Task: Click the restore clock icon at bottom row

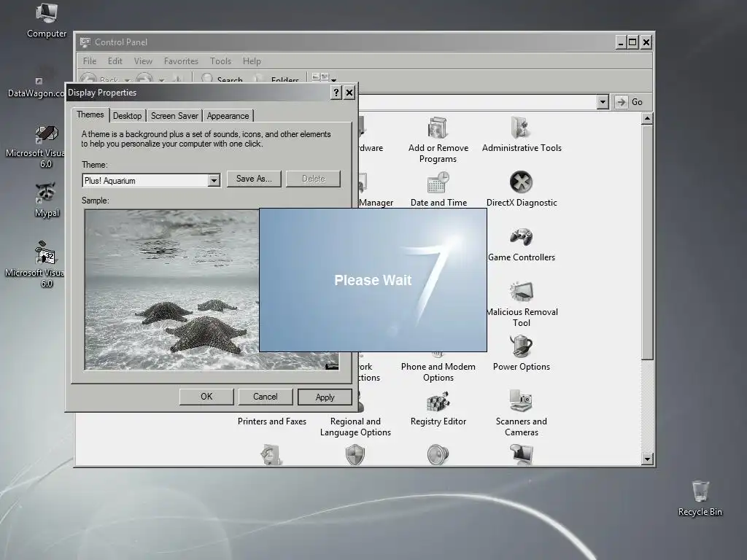Action: pyautogui.click(x=271, y=455)
